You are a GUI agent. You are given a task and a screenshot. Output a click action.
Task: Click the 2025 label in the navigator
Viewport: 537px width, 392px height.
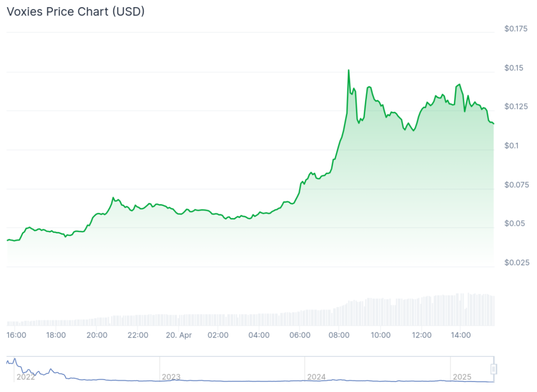click(462, 377)
